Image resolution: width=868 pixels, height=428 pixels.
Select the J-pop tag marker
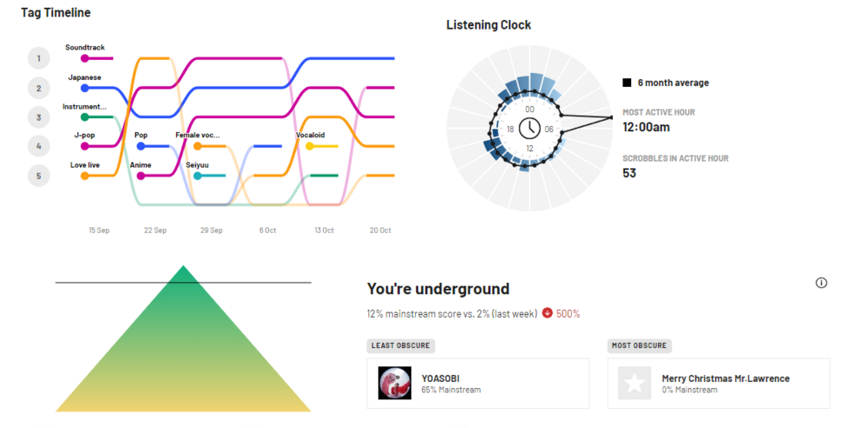(x=84, y=146)
